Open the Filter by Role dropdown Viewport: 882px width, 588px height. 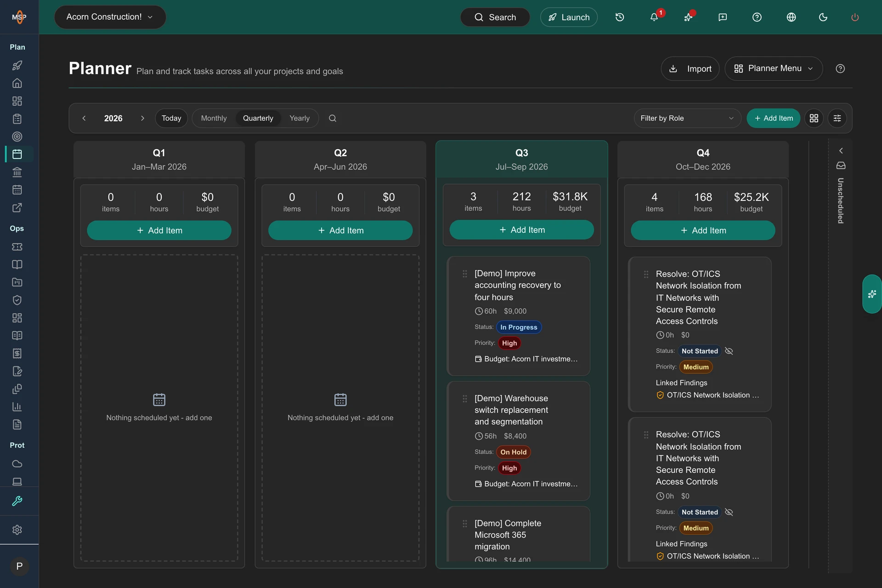[x=687, y=118]
